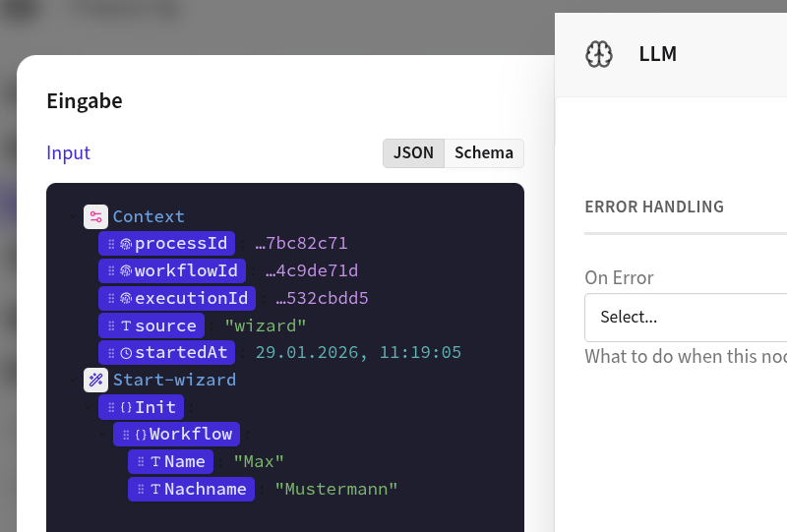
Task: Switch input view to Schema
Action: [483, 153]
